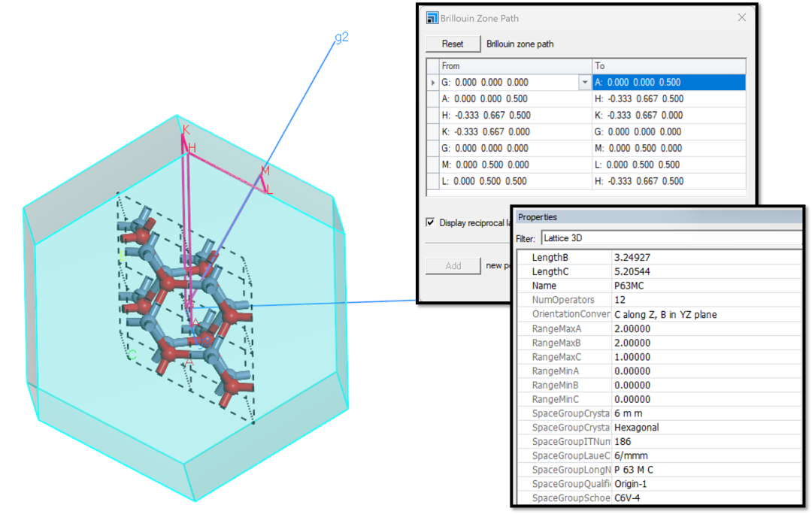Click the crystal class value 6 m m
The height and width of the screenshot is (514, 812).
point(706,413)
